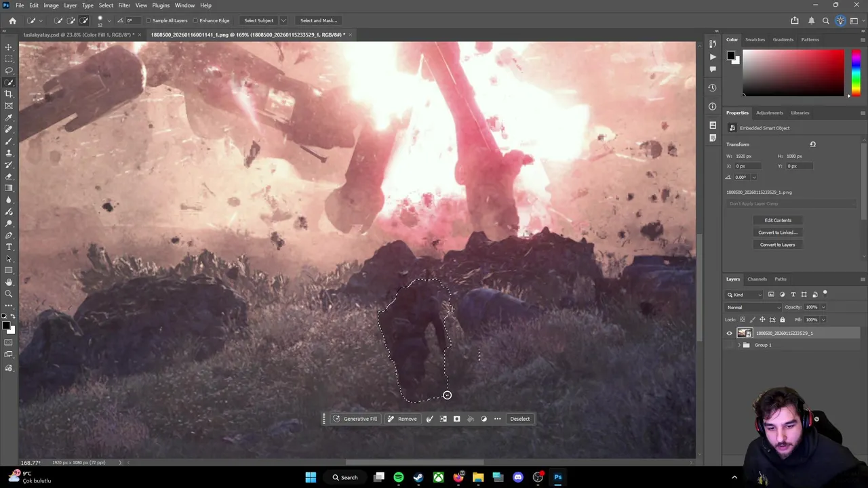Click Lock position icon
Screen dimensions: 868x488
[762, 319]
